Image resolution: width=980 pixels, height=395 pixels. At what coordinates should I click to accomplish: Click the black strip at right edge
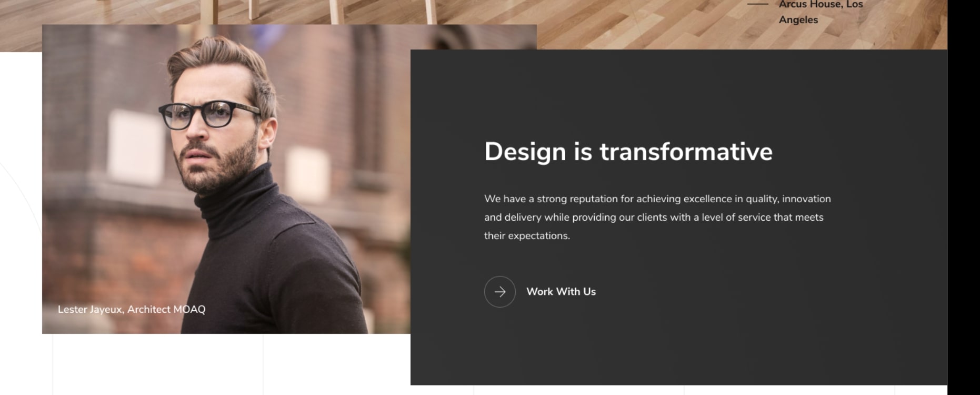click(964, 197)
